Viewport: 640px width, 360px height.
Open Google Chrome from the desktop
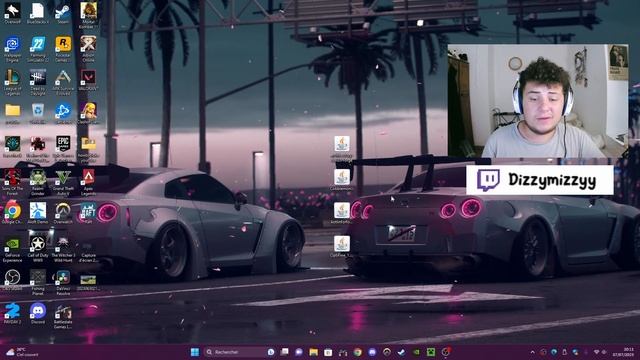(x=12, y=213)
